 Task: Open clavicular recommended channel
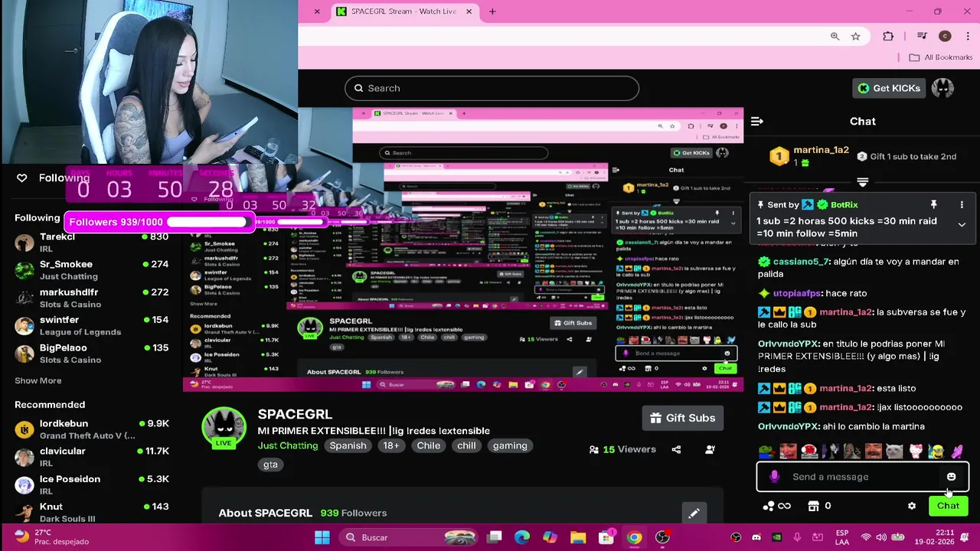pos(92,457)
